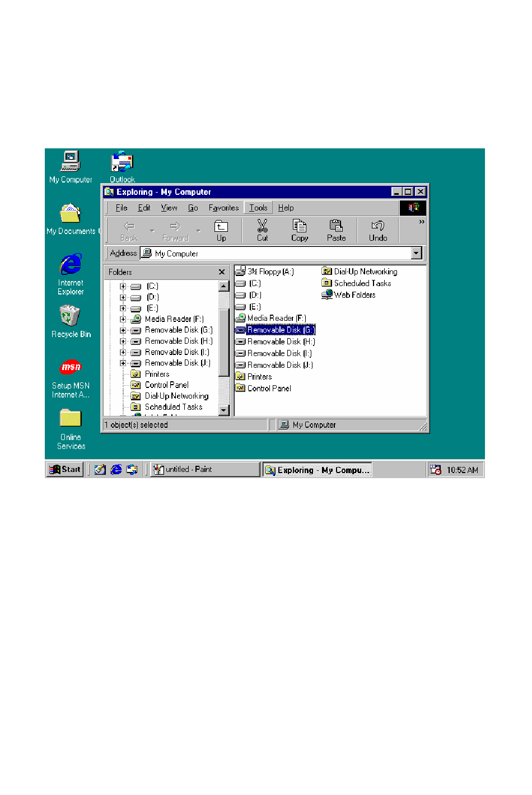Open the Address bar dropdown arrow

[x=416, y=253]
